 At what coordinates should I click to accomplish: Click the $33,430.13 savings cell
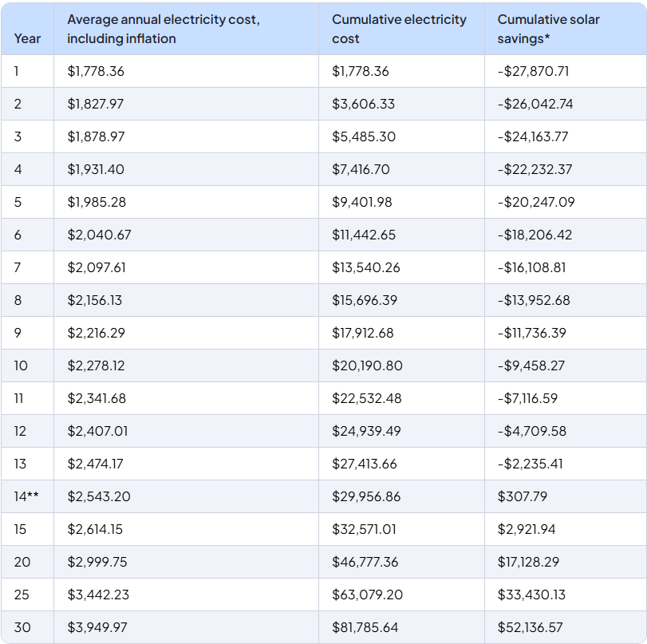pos(531,595)
